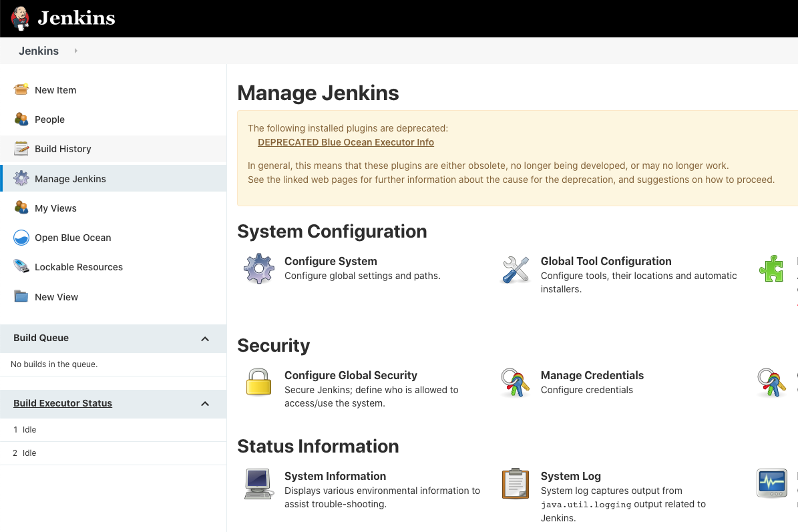Click 'No builds in the queue.' text
Screen dimensions: 798x532
click(x=54, y=364)
